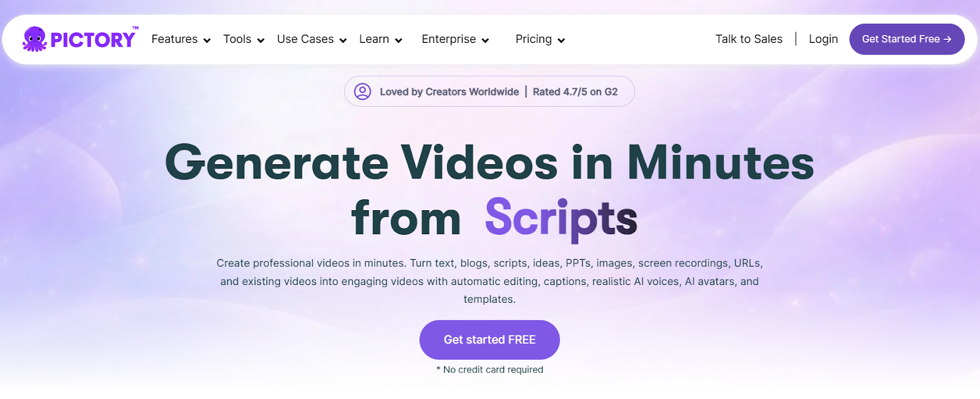Open the Features menu
Viewport: 980px width, 399px height.
(x=175, y=39)
